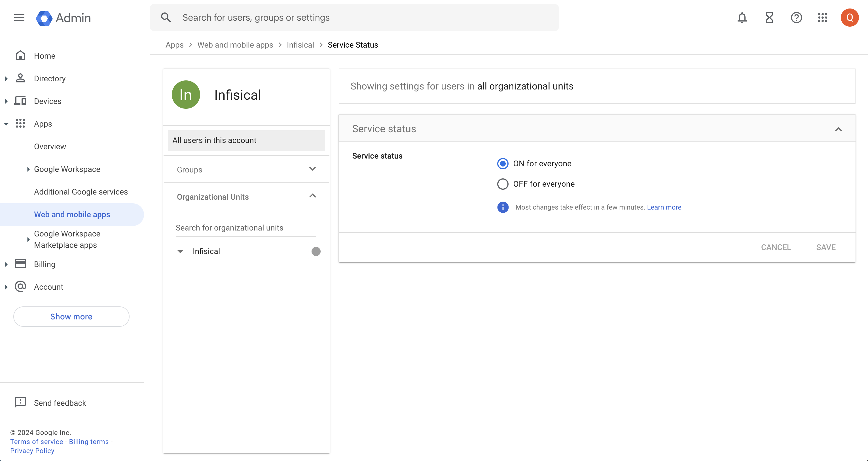Open Privacy Policy link
This screenshot has width=868, height=461.
[32, 451]
